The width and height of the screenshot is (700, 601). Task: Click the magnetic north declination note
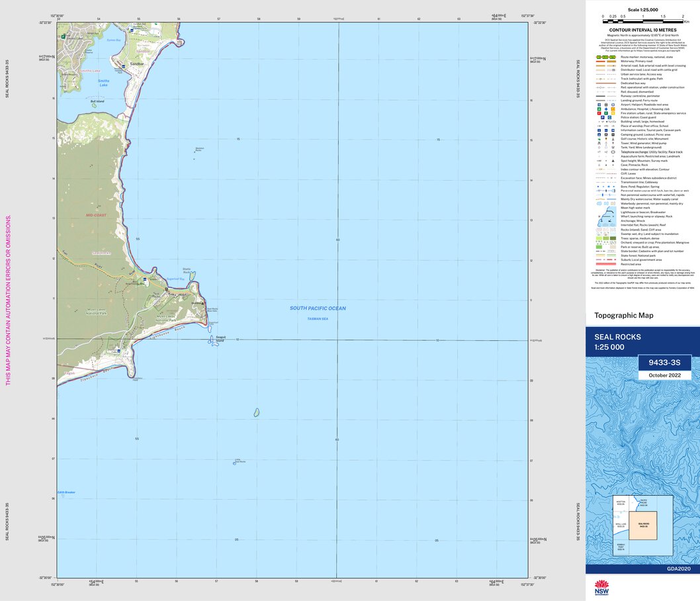tap(643, 35)
